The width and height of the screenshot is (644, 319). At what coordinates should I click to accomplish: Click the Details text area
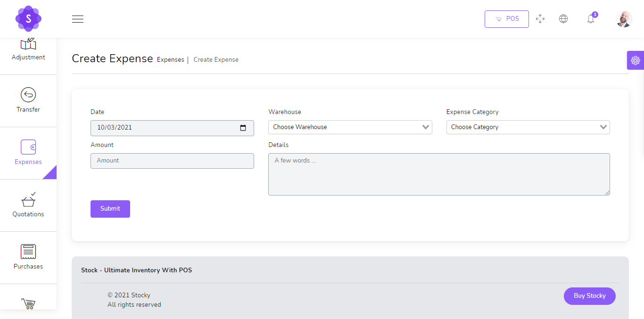coord(438,174)
